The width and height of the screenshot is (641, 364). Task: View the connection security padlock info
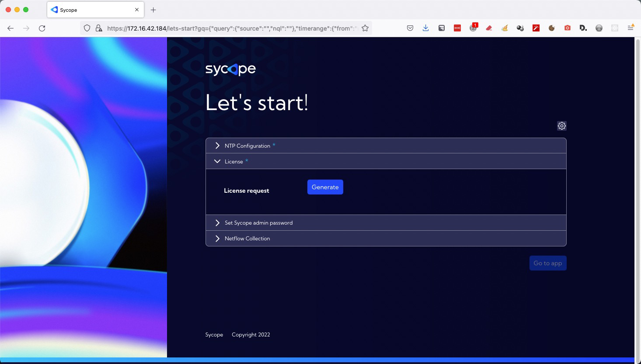pos(99,28)
